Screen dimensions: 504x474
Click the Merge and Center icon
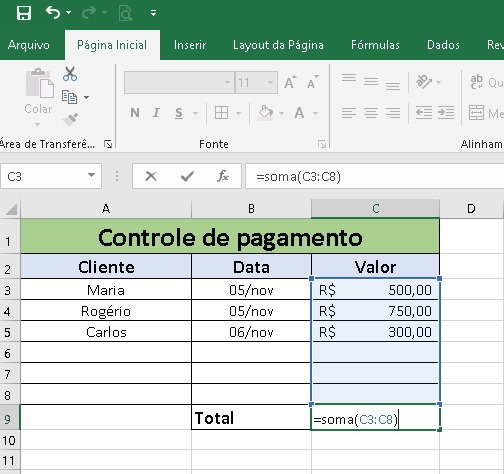(x=476, y=113)
